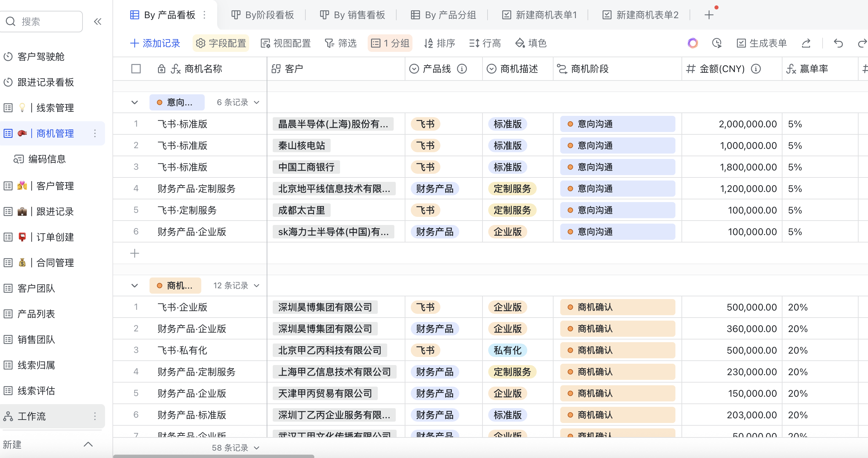Click the redo arrow icon
This screenshot has height=458, width=868.
click(x=862, y=43)
